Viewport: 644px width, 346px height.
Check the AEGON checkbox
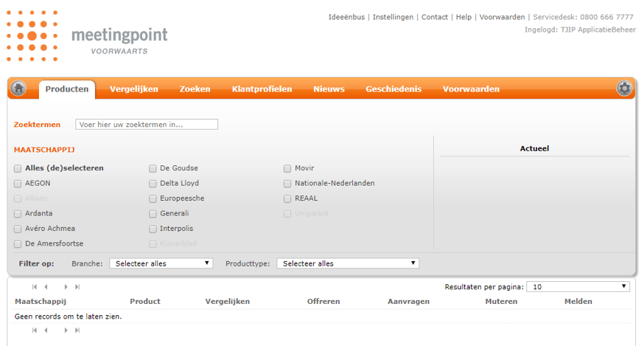point(18,184)
